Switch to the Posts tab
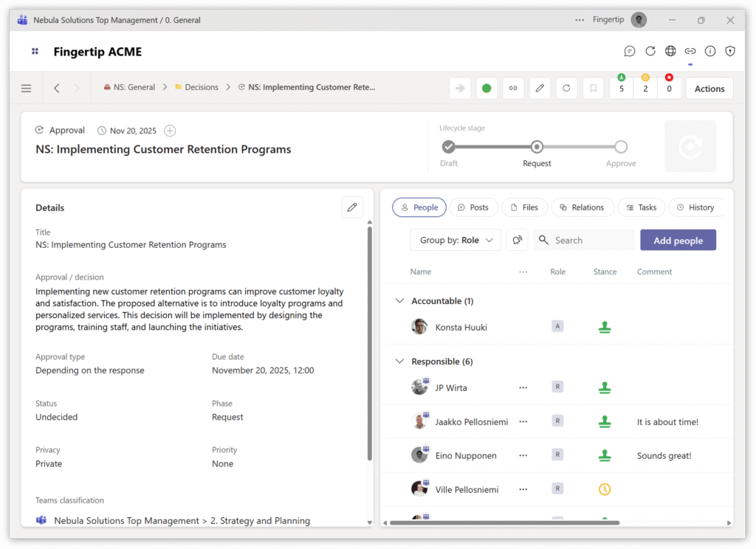Image resolution: width=756 pixels, height=549 pixels. 473,207
